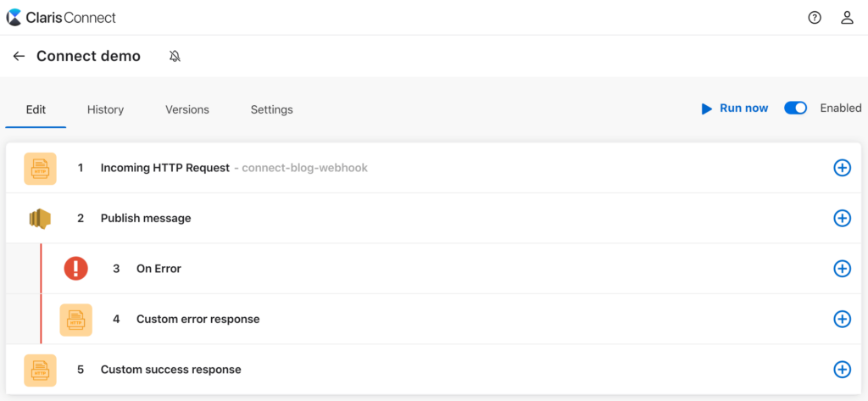The image size is (868, 401).
Task: Open the help question mark icon
Action: pos(815,17)
